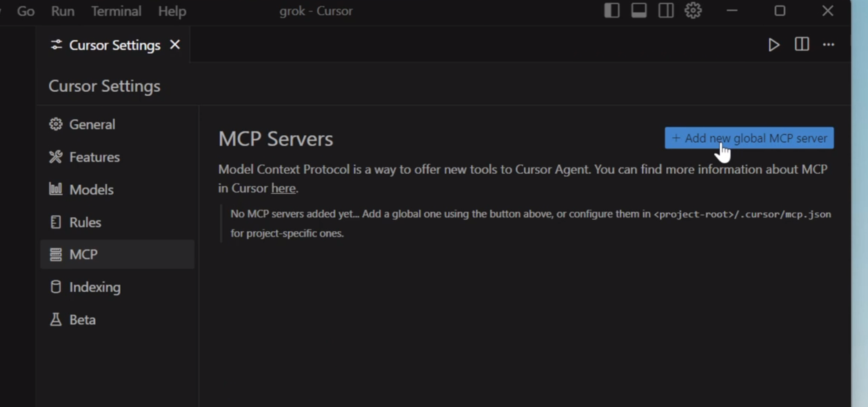Screen dimensions: 868x407
Task: Open the Run menu
Action: (63, 11)
